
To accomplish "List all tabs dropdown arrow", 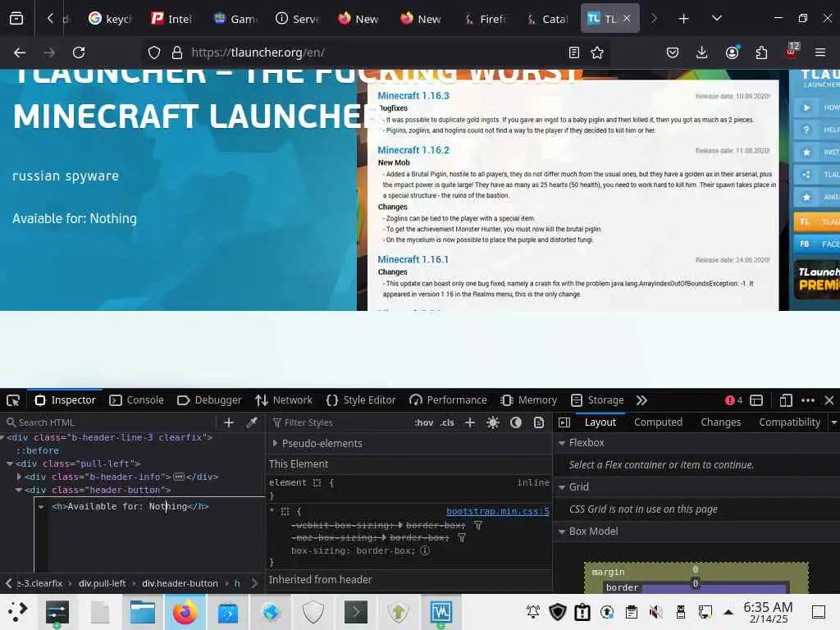I will click(x=716, y=19).
